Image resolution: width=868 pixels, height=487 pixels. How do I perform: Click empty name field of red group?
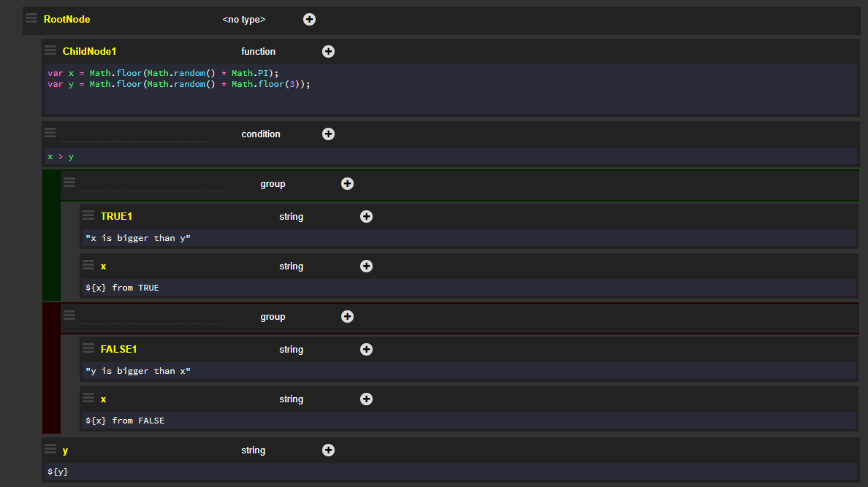point(153,317)
